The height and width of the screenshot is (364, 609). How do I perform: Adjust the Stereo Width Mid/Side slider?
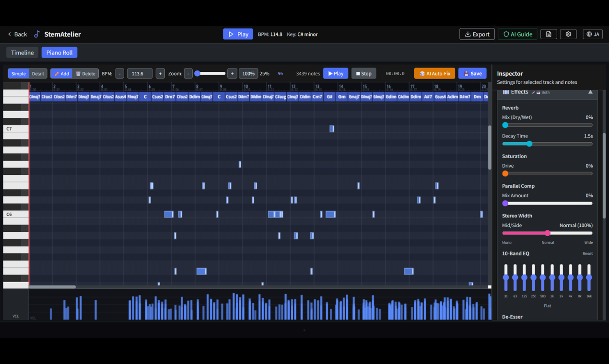coord(547,233)
